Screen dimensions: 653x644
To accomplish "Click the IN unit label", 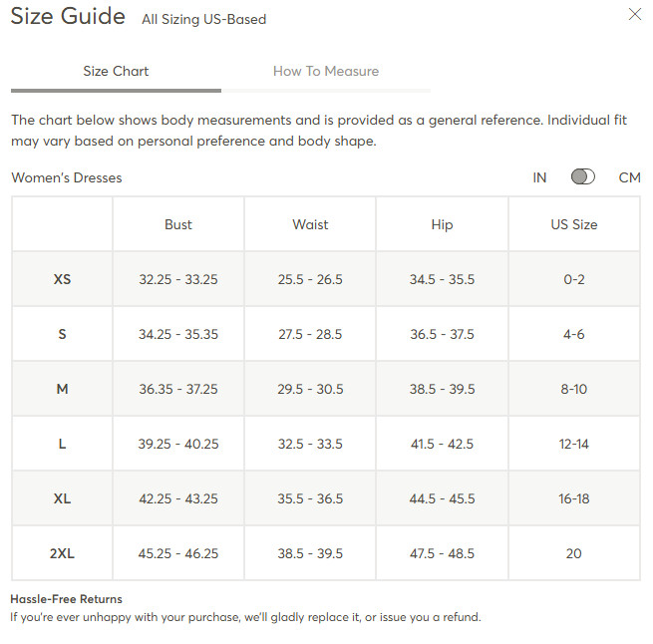I will 539,177.
